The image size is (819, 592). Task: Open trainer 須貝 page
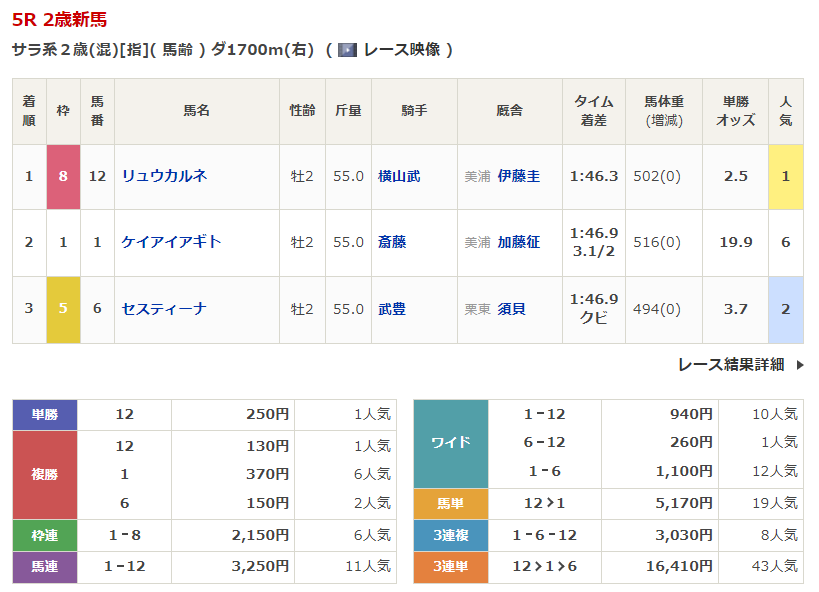pos(511,309)
